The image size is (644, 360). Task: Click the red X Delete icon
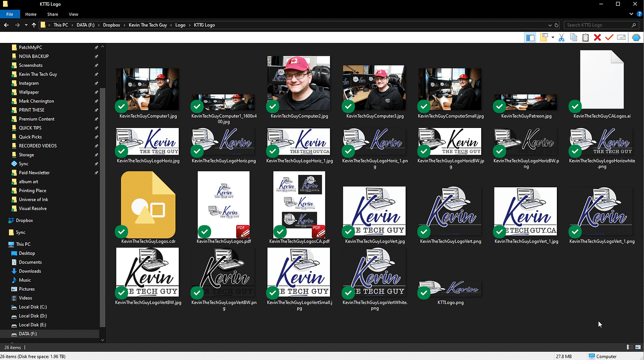coord(597,38)
